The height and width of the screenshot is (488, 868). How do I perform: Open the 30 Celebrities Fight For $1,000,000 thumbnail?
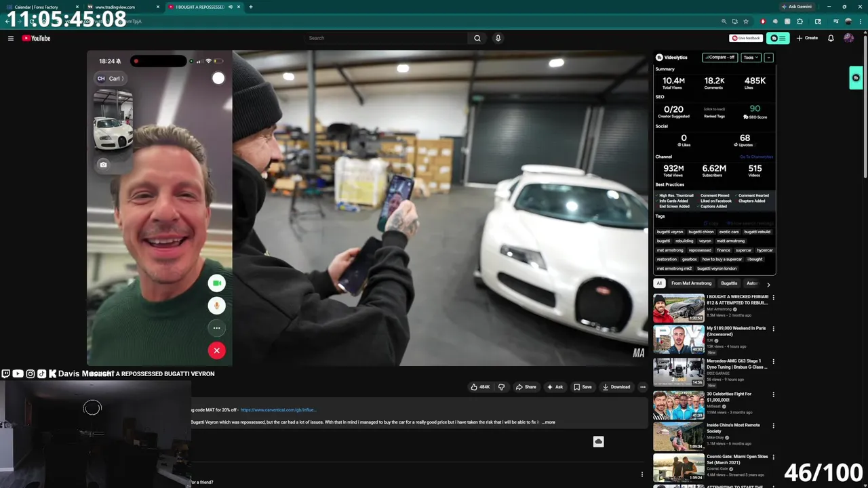[x=678, y=406]
